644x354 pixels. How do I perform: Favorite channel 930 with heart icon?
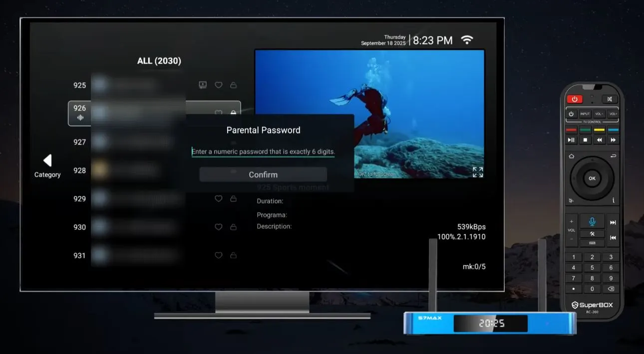(x=218, y=227)
